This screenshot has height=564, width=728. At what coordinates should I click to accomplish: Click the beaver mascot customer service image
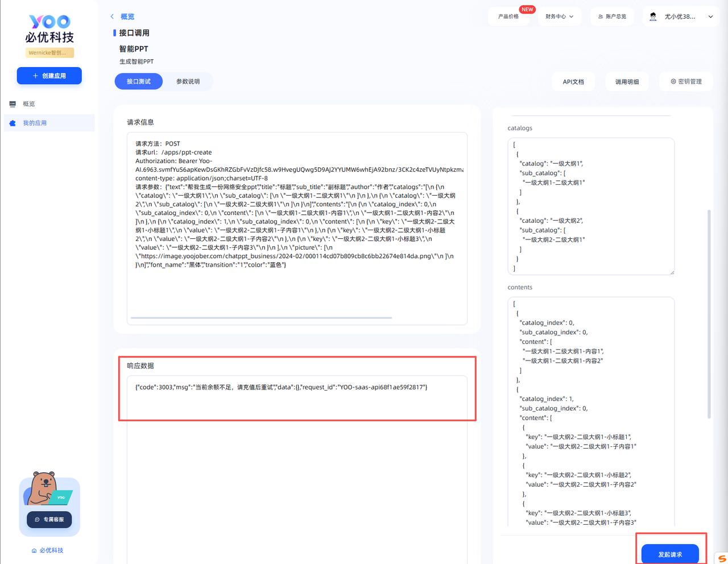point(44,490)
